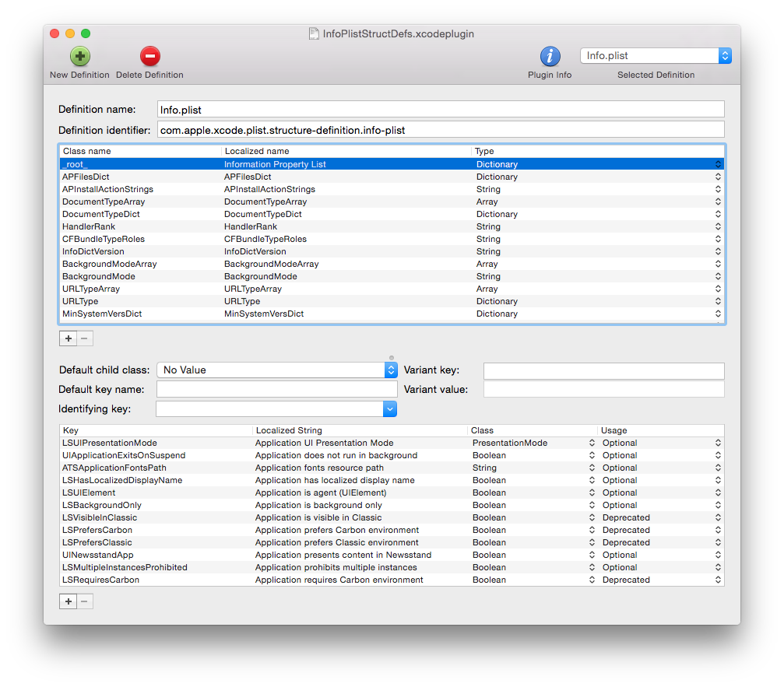Viewport: 784px width, 687px height.
Task: Click the '+' button below the class table
Action: [x=68, y=338]
